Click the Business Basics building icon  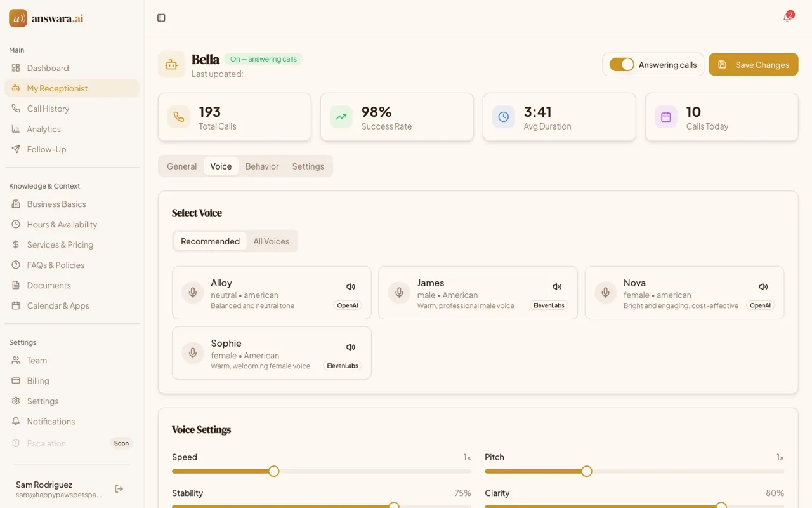[x=16, y=204]
